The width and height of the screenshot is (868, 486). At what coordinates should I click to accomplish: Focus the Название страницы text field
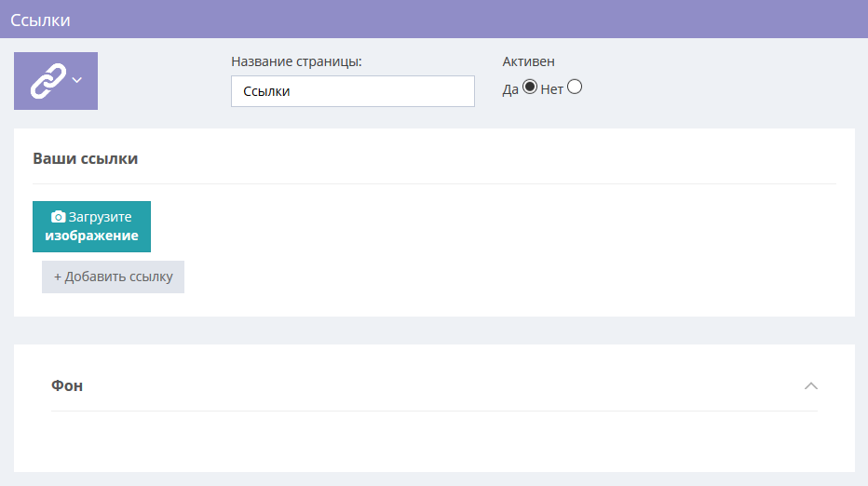tap(353, 91)
